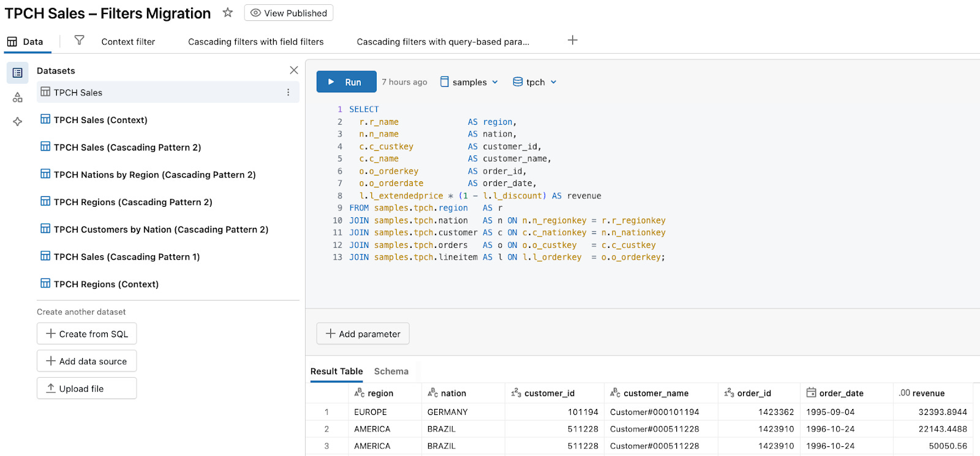Open the Data tab
980x456 pixels.
(25, 42)
